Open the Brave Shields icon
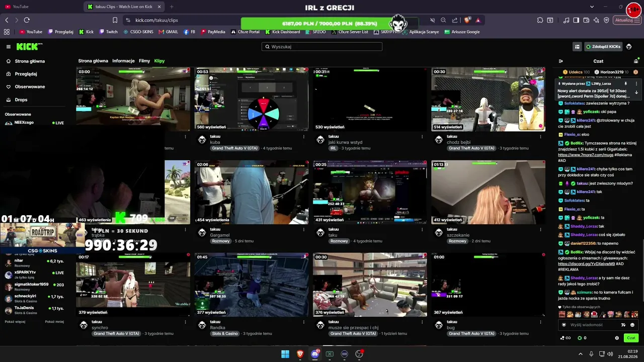644x362 pixels. point(466,20)
